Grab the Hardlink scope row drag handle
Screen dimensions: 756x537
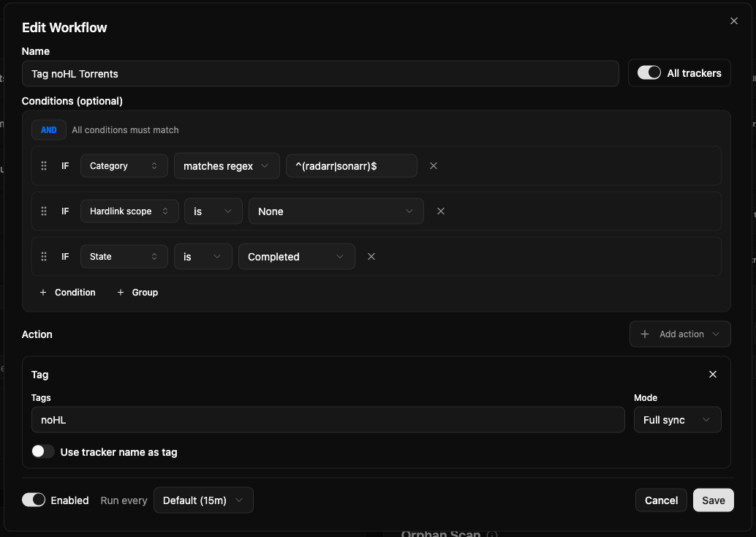pos(44,211)
